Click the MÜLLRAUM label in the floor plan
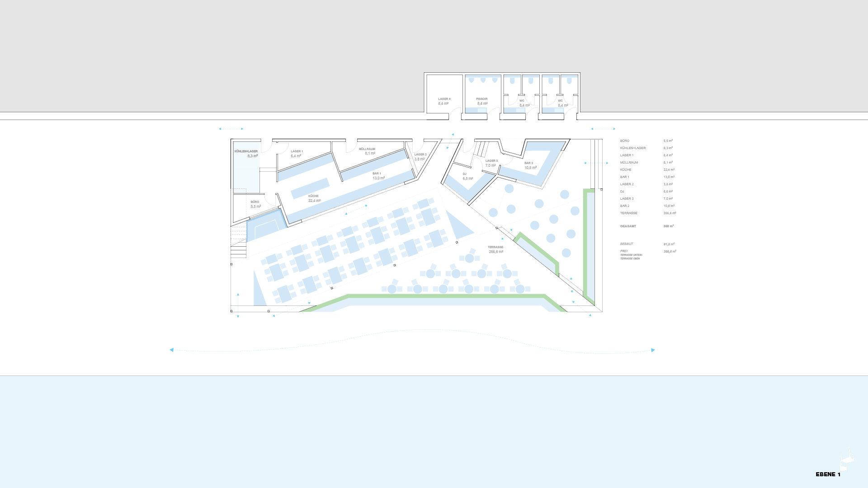Screen dimensions: 868x488 (367, 149)
